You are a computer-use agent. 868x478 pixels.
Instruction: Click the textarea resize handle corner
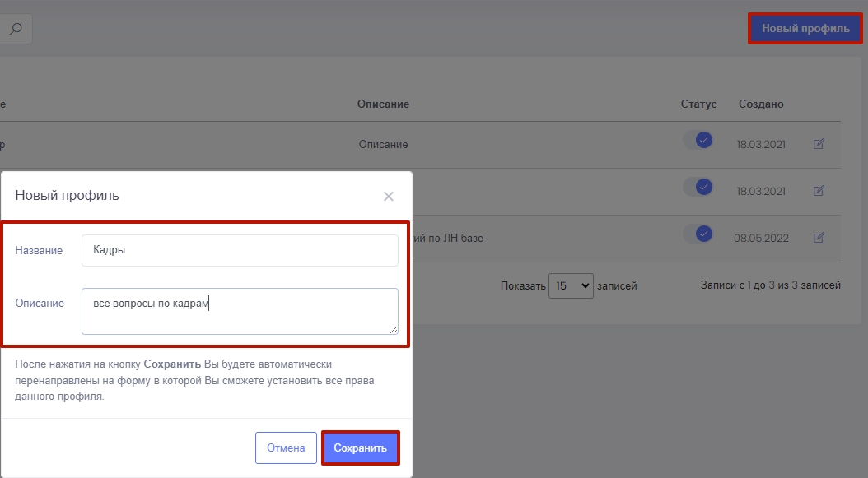coord(394,330)
